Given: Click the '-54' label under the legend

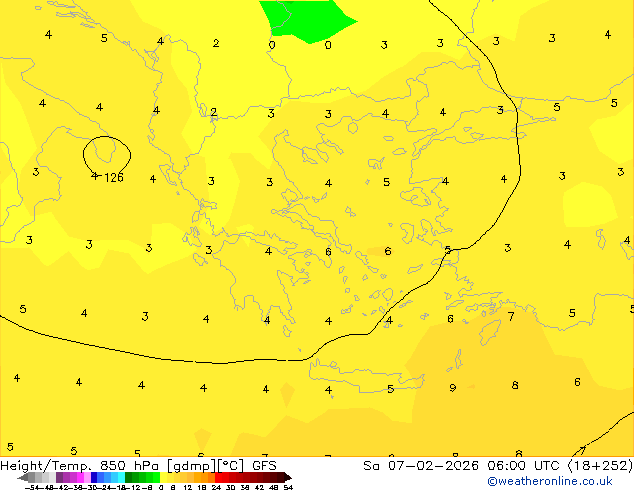Looking at the screenshot, I should 32,487.
